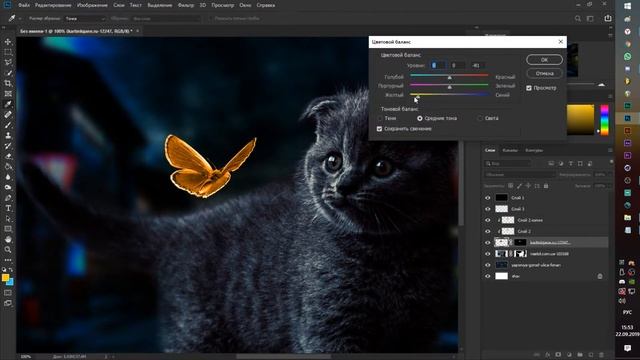Open the Layers panel options menu
The width and height of the screenshot is (640, 360).
pyautogui.click(x=610, y=150)
